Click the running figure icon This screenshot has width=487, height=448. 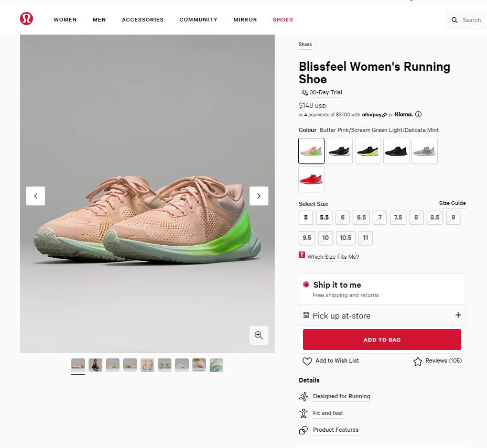(x=304, y=397)
